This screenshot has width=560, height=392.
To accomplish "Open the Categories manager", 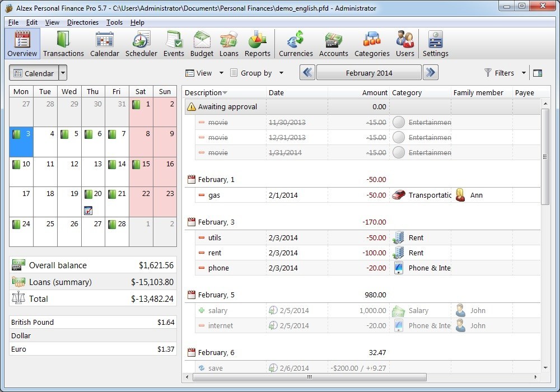I will pos(372,44).
